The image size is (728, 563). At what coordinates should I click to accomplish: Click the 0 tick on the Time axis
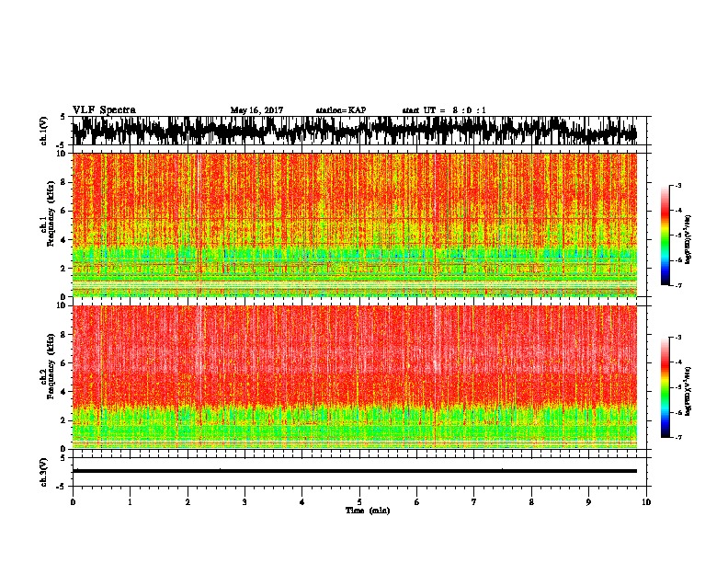tap(73, 502)
